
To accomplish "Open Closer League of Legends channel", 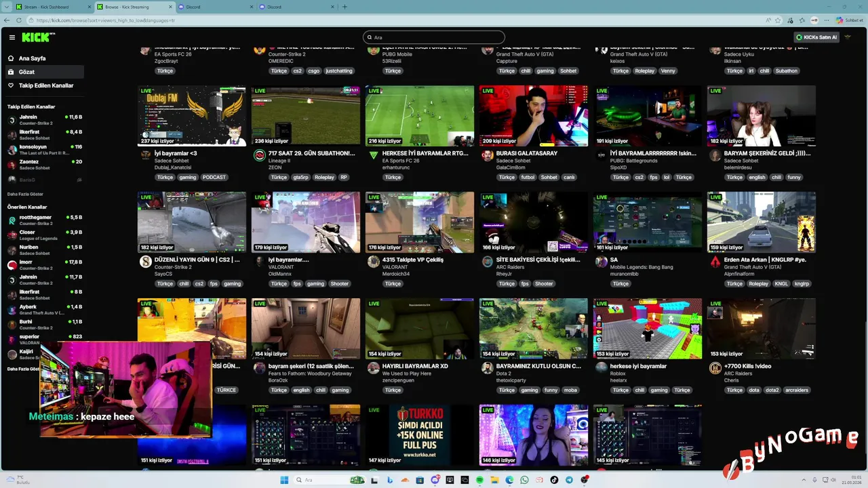I will click(x=45, y=235).
